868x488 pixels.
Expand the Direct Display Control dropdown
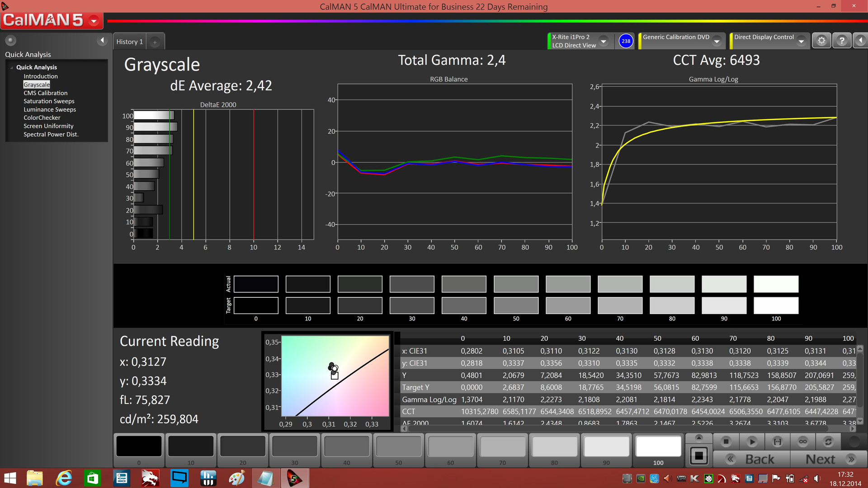[801, 41]
